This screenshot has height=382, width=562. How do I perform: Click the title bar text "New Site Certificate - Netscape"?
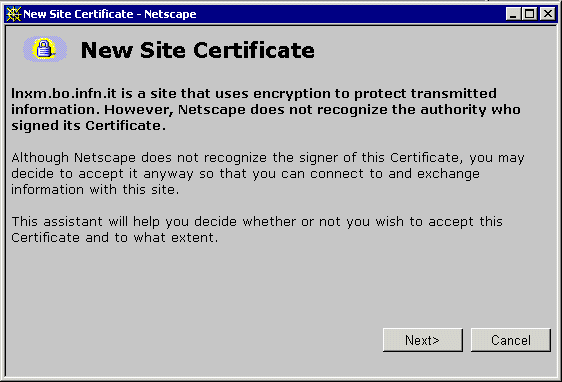tap(110, 14)
